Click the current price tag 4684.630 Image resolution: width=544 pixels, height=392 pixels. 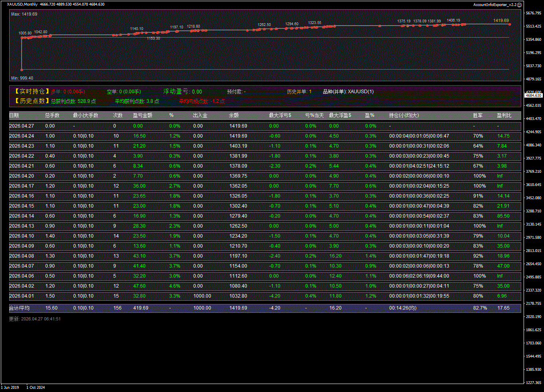coord(533,96)
